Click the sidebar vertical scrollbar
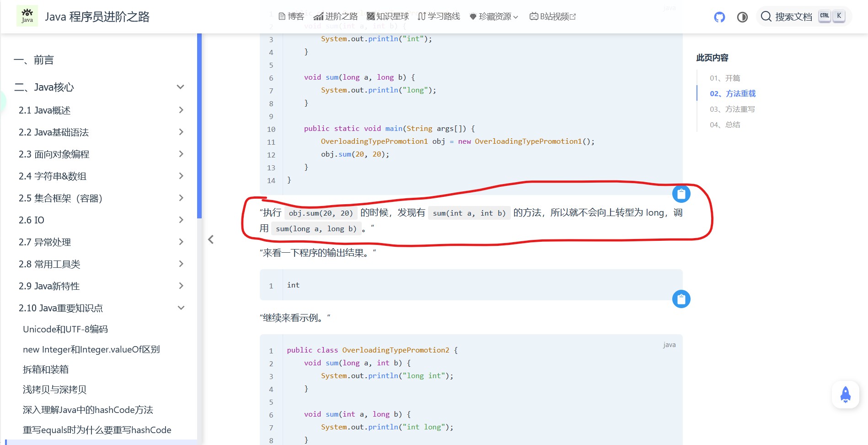The image size is (868, 445). 199,126
